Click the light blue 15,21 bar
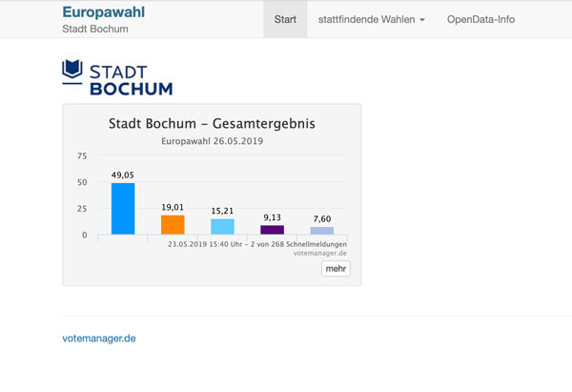The image size is (572, 392). pyautogui.click(x=222, y=227)
